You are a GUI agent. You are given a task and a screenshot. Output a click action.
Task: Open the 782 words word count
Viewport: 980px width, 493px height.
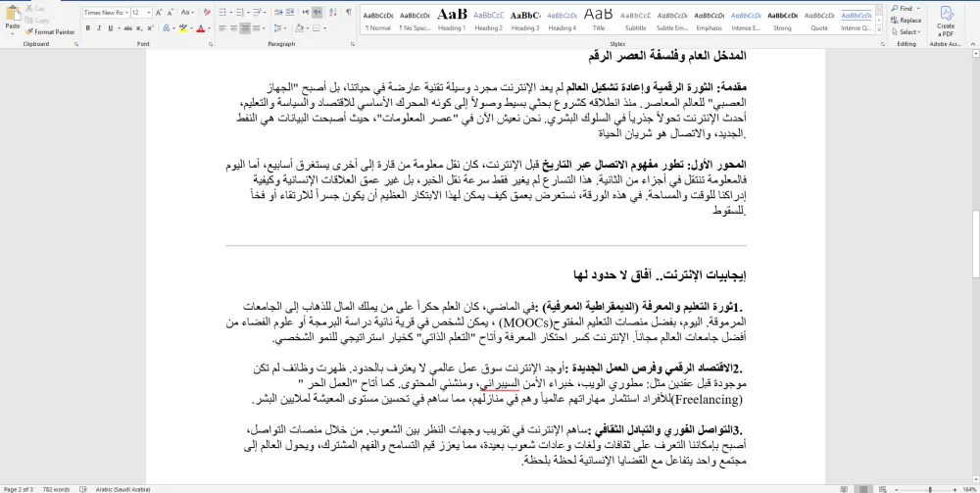pos(56,489)
